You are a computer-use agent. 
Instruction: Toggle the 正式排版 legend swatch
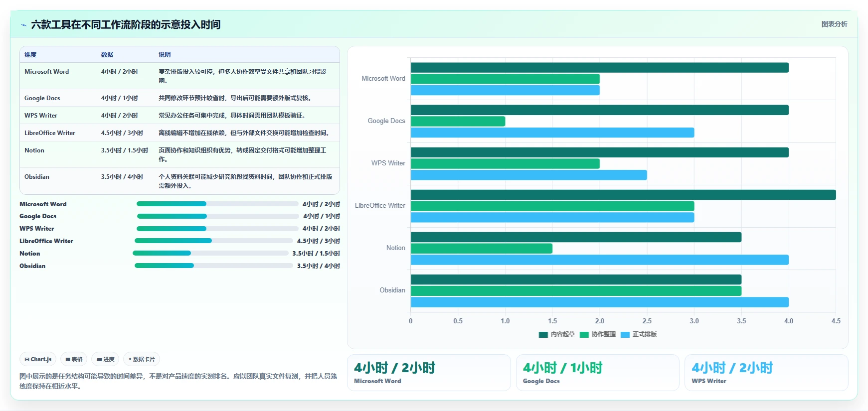click(625, 334)
